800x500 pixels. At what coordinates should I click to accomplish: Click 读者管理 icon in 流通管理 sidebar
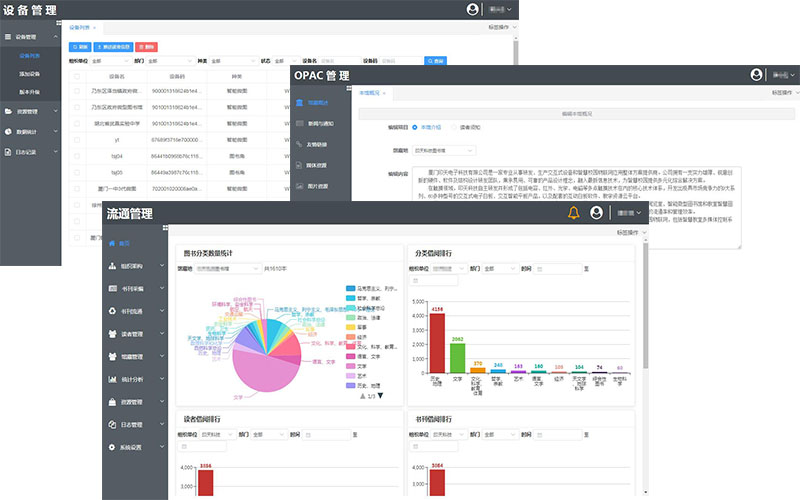tap(112, 334)
